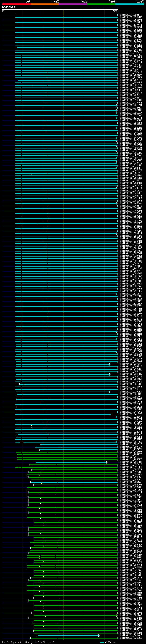Click UniRef100_A9PFE8 label
The height and width of the screenshot is (644, 146).
pyautogui.click(x=131, y=65)
